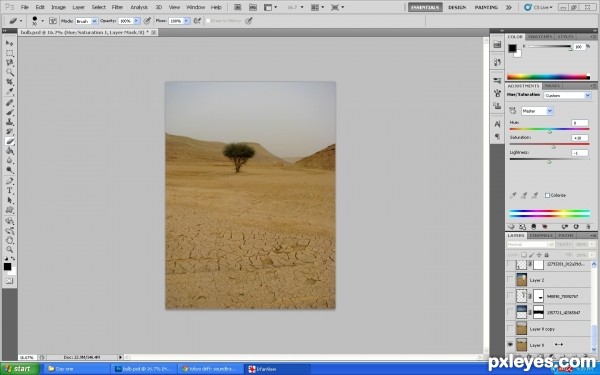Select the Crop tool
Image resolution: width=600 pixels, height=375 pixels.
10,82
